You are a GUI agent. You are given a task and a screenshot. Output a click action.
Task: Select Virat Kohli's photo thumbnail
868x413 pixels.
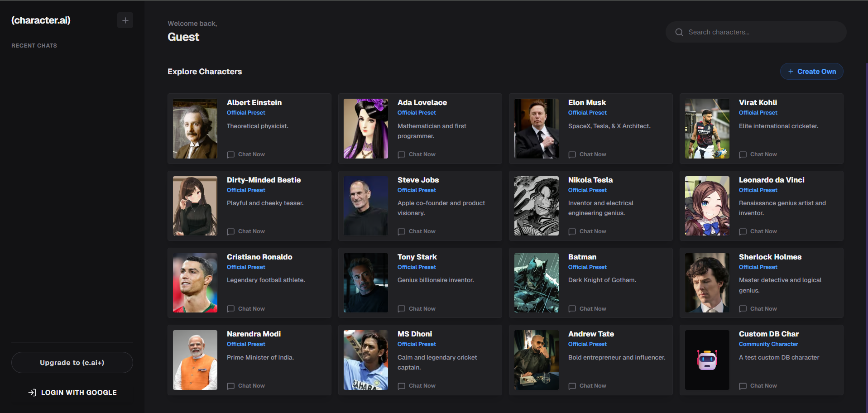707,129
